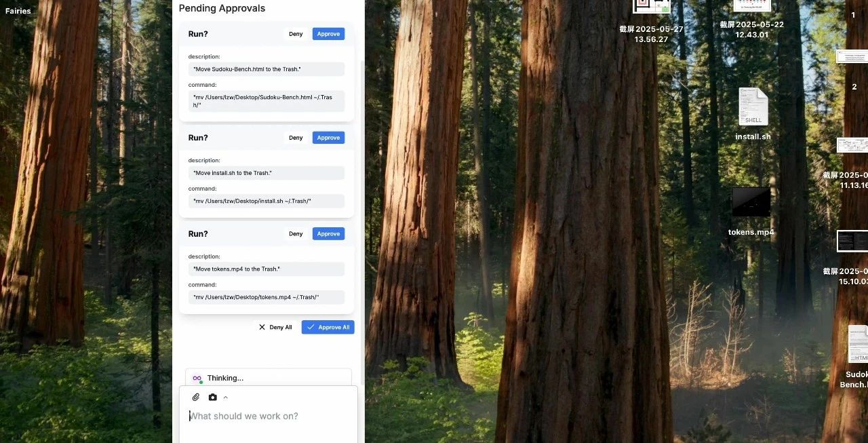Click the checkmark on Approve All
Viewport: 868px width, 443px height.
[311, 327]
